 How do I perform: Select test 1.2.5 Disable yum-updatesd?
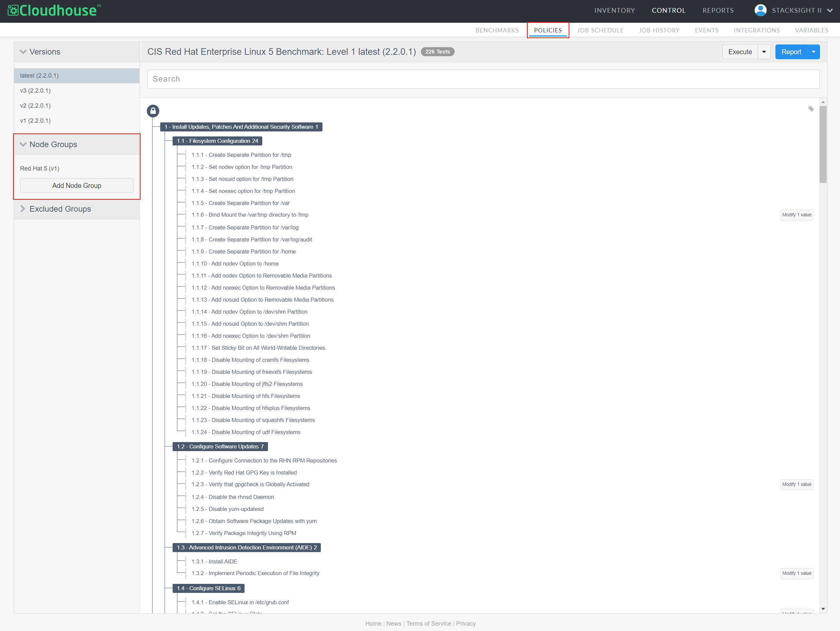(x=227, y=509)
